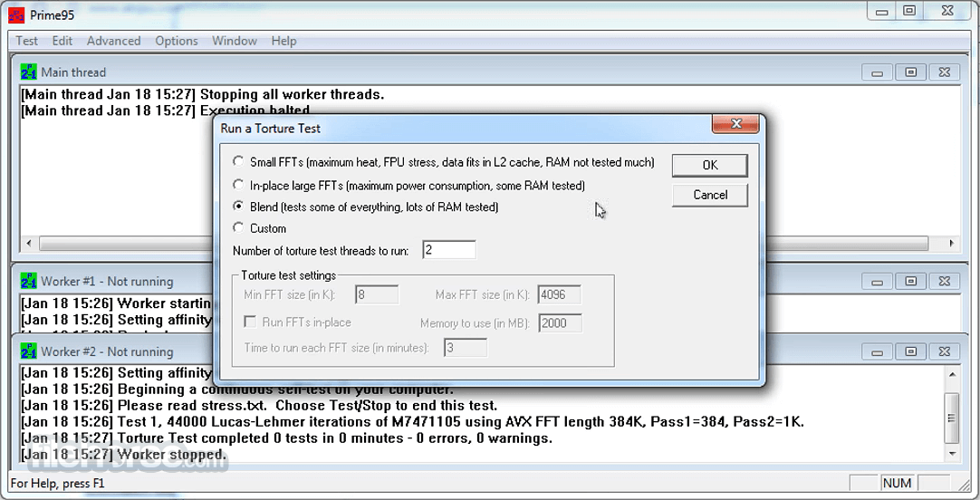The image size is (980, 500).
Task: Click the 'Test 1, 44000 Lucas-Lehmer iterations' line
Action: pos(412,422)
